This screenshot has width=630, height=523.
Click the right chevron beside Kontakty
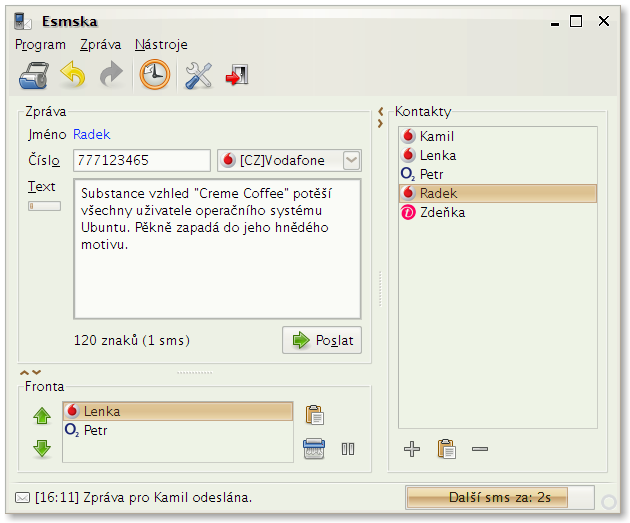(380, 124)
